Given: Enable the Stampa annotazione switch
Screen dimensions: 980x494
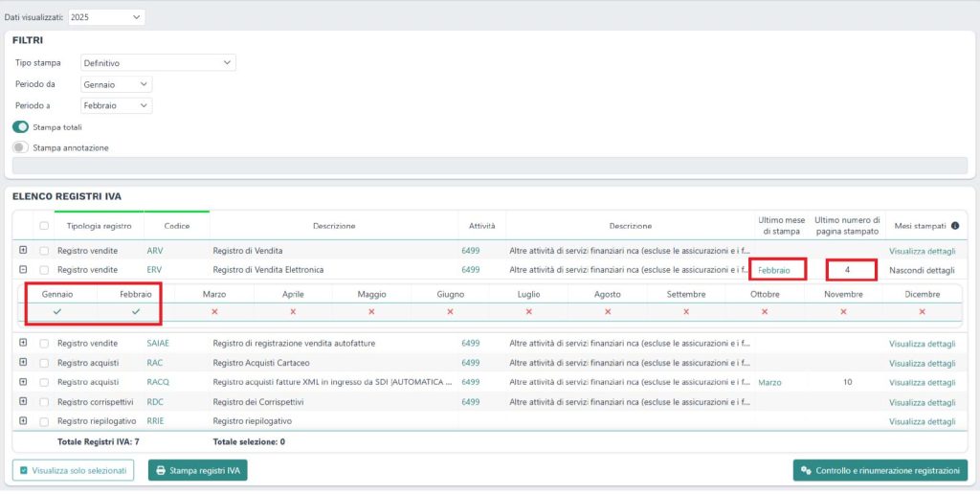Looking at the screenshot, I should pos(20,147).
